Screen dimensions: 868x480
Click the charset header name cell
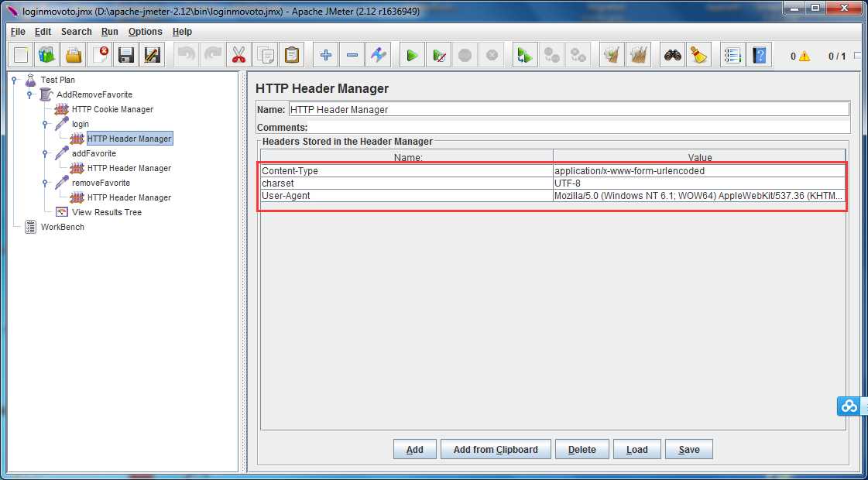(407, 183)
